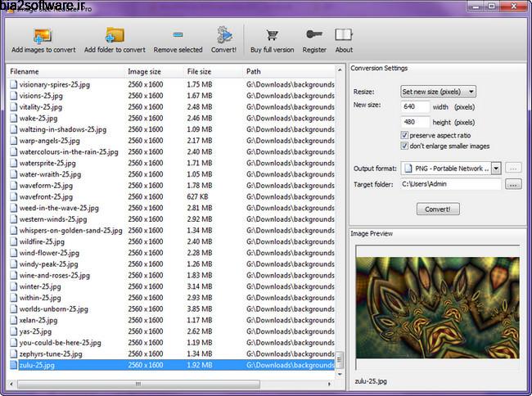Click the 3.14 MB file size cell
This screenshot has height=396, width=532.
point(200,286)
